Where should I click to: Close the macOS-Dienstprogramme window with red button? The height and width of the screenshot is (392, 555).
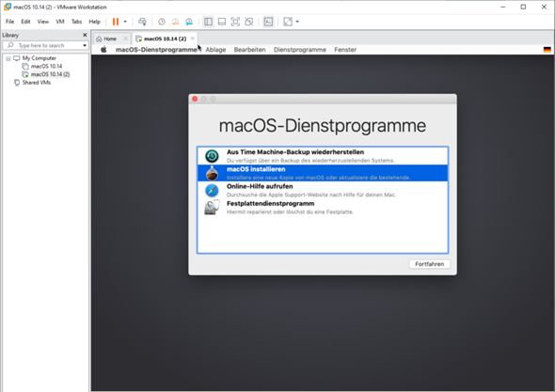[195, 99]
